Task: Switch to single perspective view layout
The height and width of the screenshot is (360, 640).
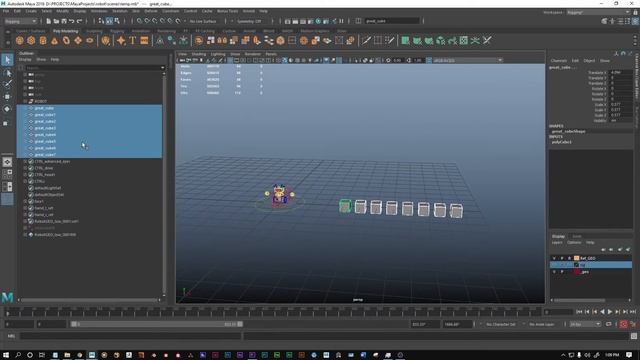Action: click(x=7, y=162)
